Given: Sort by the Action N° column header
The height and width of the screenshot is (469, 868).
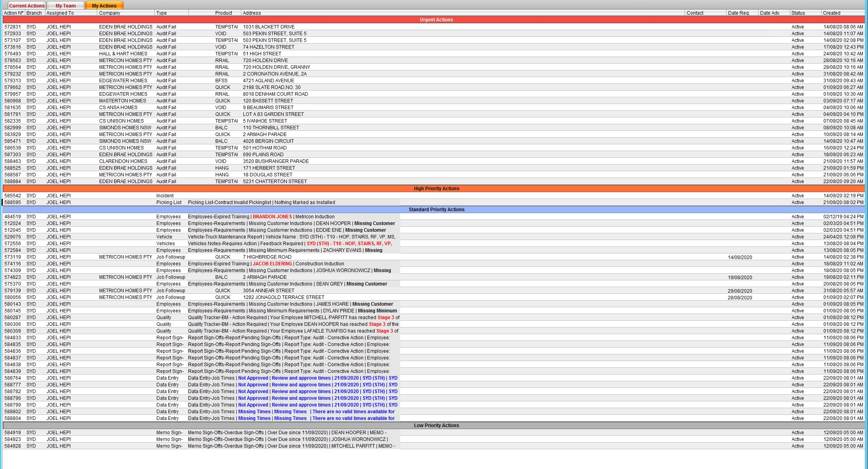Looking at the screenshot, I should pos(13,13).
